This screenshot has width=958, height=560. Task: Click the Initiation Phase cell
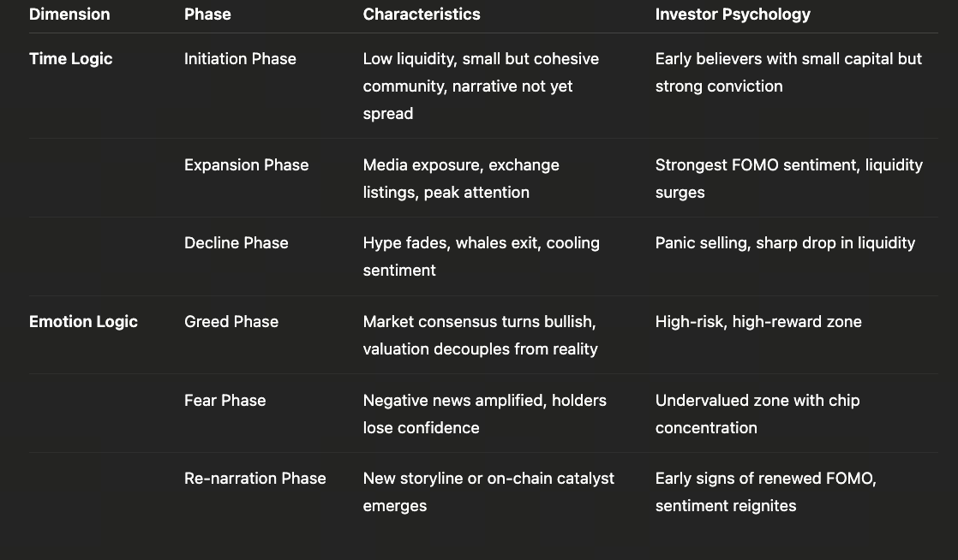[240, 59]
